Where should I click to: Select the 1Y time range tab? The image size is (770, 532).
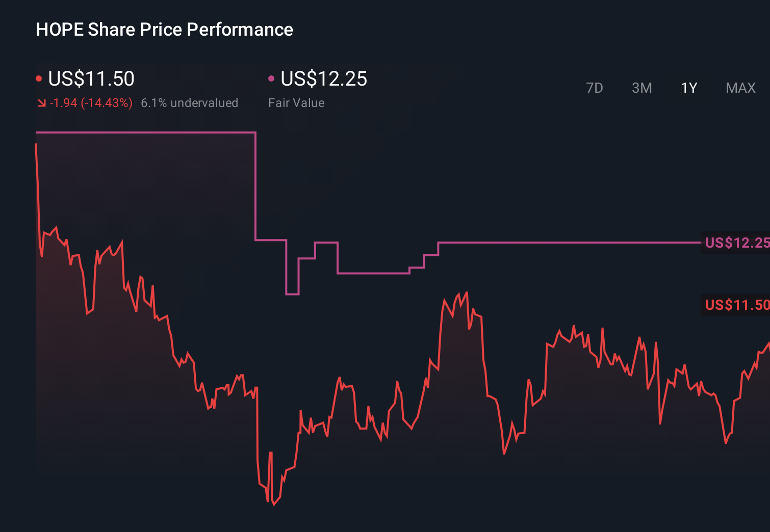pos(688,88)
